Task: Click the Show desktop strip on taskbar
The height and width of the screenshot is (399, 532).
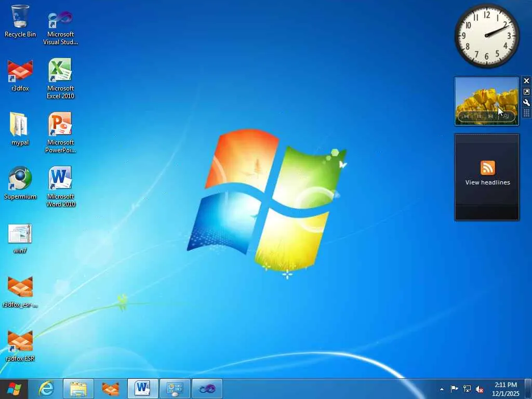Action: [x=528, y=389]
